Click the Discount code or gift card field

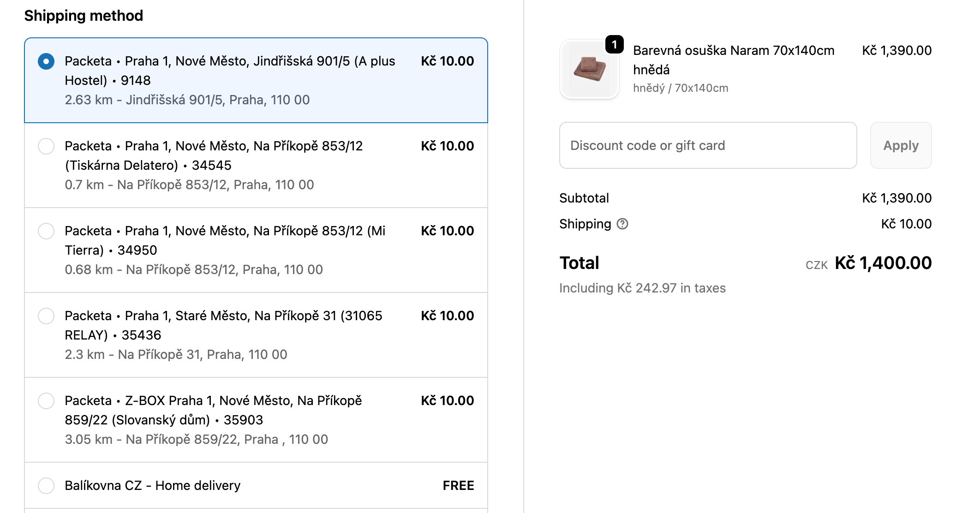708,146
